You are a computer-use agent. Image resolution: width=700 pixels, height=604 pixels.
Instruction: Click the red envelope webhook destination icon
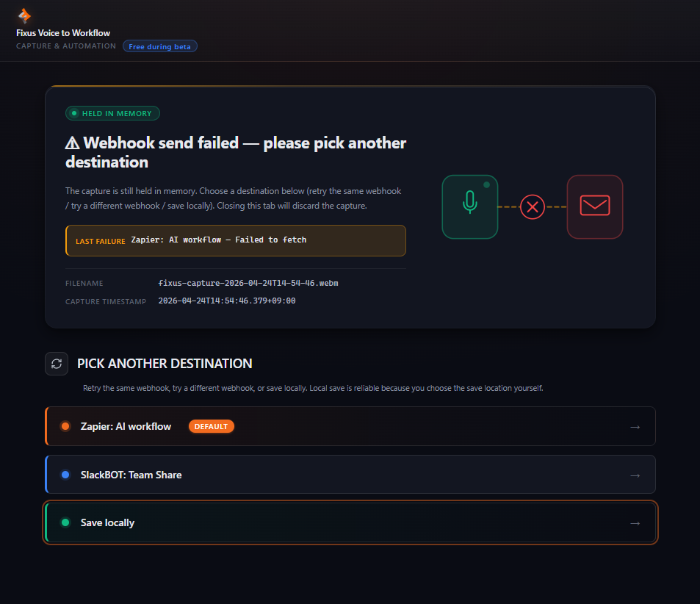click(x=595, y=206)
